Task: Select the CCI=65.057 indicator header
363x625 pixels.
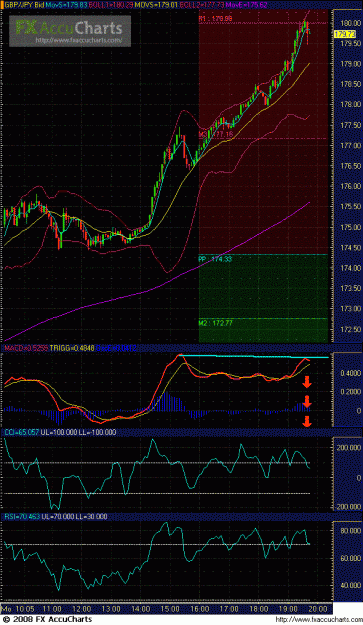Action: pos(22,432)
